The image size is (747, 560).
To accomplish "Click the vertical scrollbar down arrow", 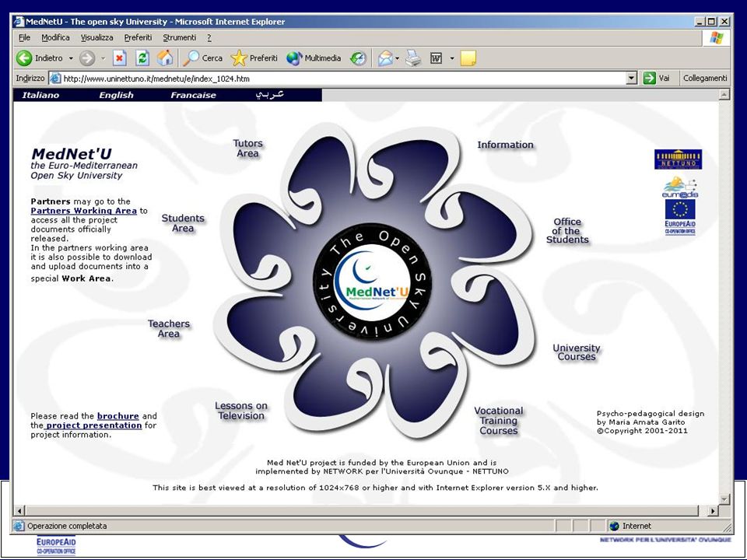I will [x=724, y=499].
